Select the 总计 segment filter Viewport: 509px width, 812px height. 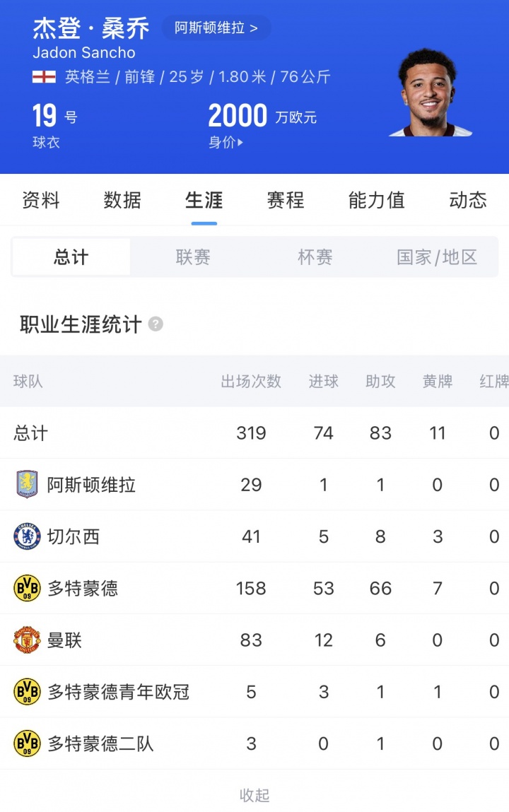[71, 257]
